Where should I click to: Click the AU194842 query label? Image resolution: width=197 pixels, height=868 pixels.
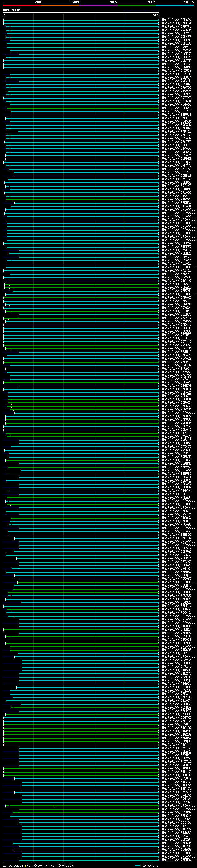click(x=11, y=10)
